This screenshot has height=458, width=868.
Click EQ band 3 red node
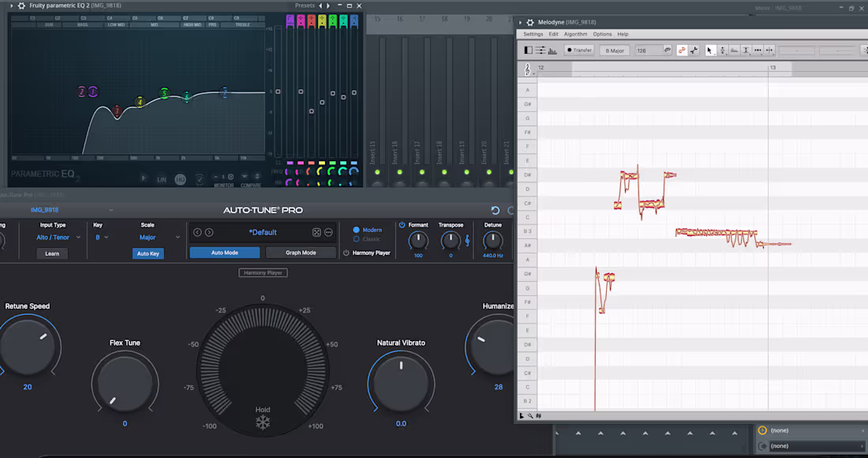coord(117,111)
